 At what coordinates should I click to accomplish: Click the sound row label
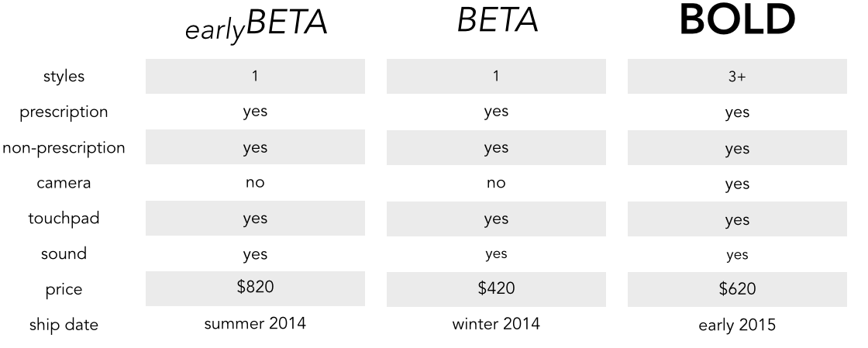point(64,254)
